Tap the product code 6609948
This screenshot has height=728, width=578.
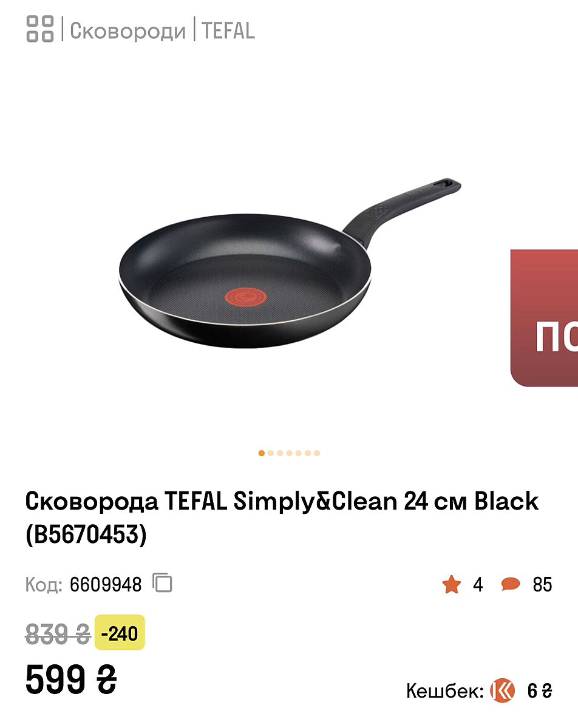106,585
